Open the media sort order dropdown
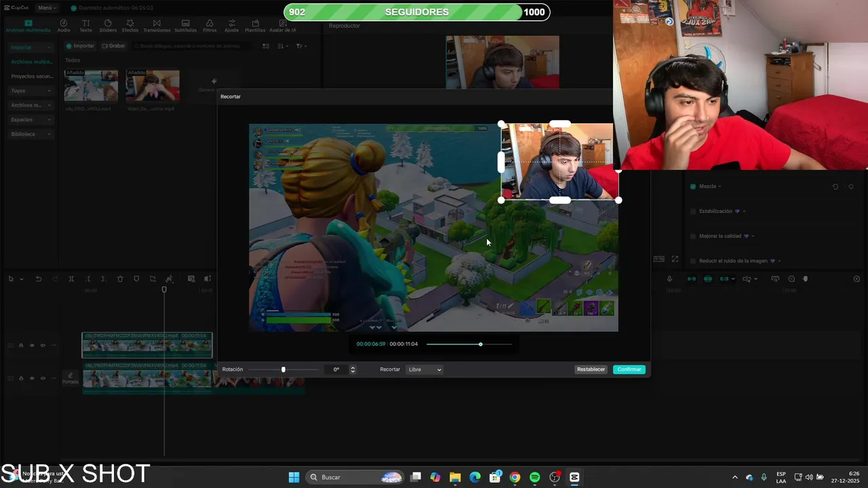Screen dimensions: 868x488 [283, 46]
